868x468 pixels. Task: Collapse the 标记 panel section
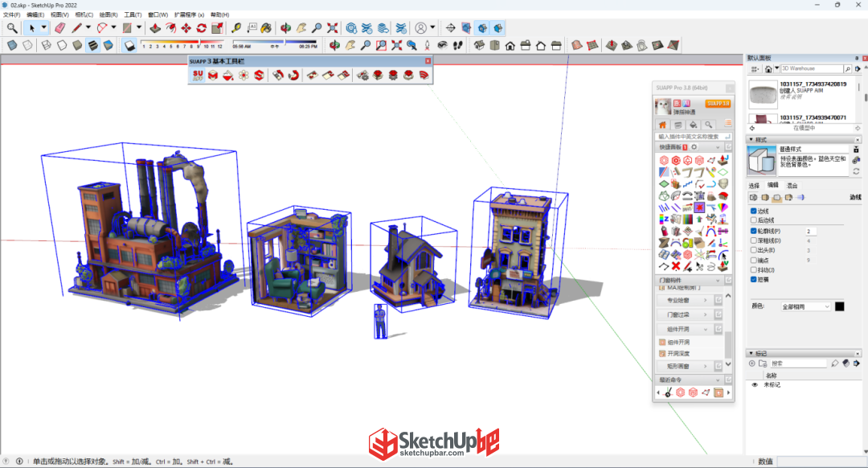click(751, 353)
